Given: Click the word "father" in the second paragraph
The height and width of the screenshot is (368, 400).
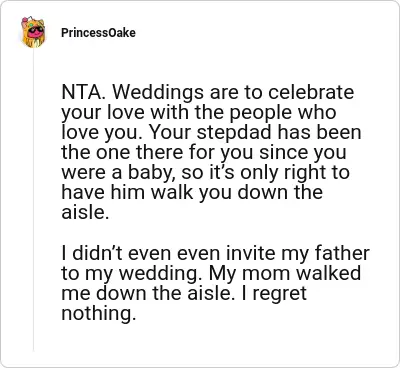Looking at the screenshot, I should (338, 253).
